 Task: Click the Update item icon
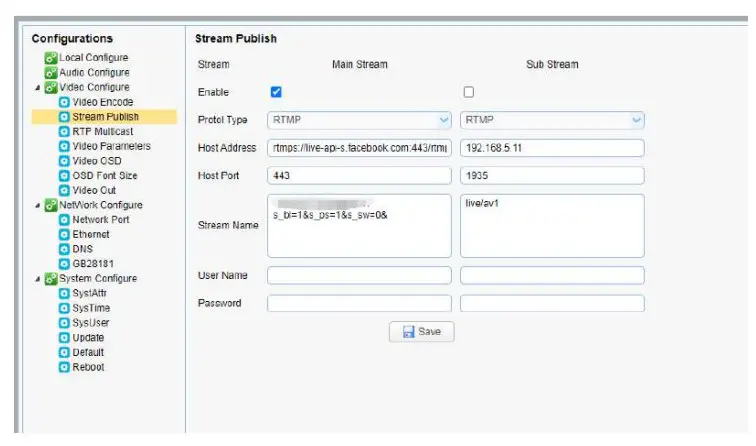64,338
